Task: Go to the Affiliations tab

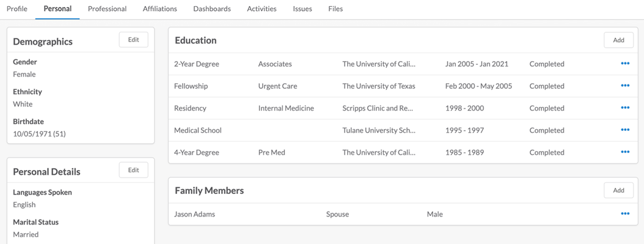Action: pyautogui.click(x=159, y=9)
